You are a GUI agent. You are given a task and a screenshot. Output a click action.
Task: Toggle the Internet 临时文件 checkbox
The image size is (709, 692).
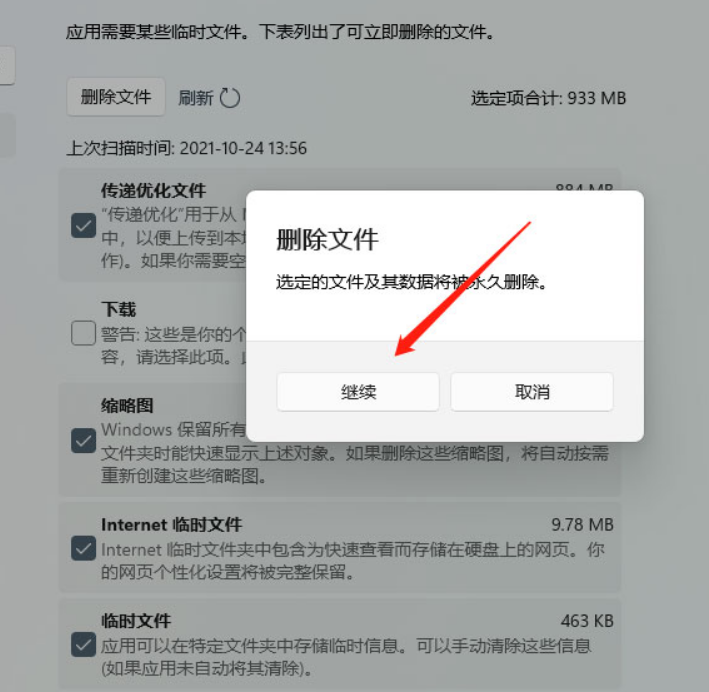tap(83, 548)
